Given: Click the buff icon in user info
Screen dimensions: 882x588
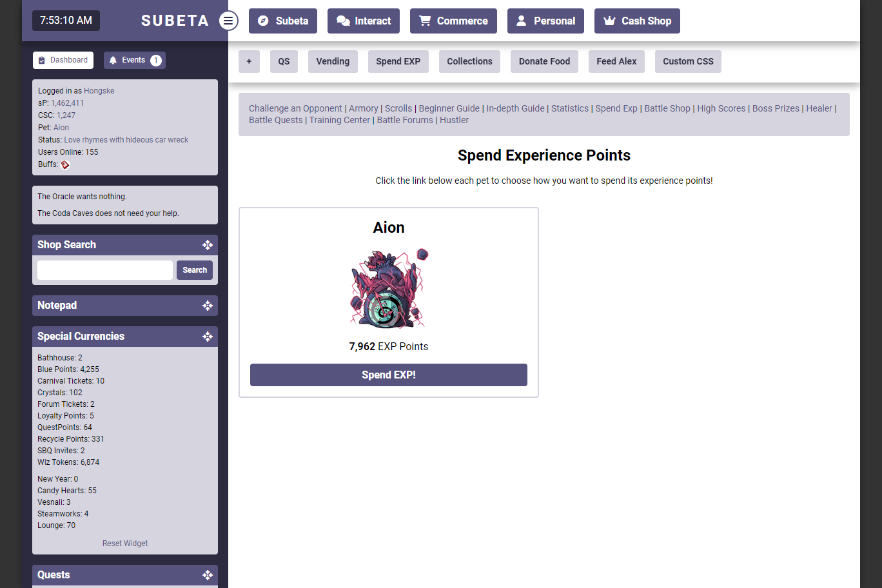Looking at the screenshot, I should pyautogui.click(x=65, y=164).
